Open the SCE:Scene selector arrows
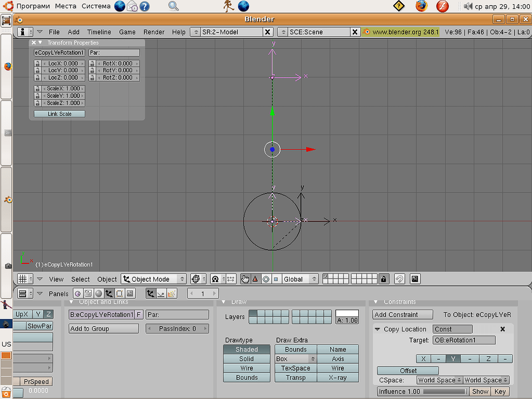Screen dimensions: 532x399 (x=283, y=32)
